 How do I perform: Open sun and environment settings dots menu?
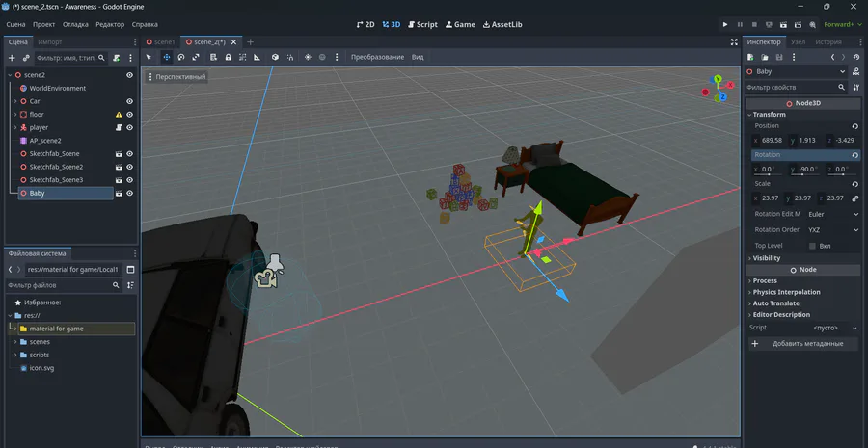(335, 57)
